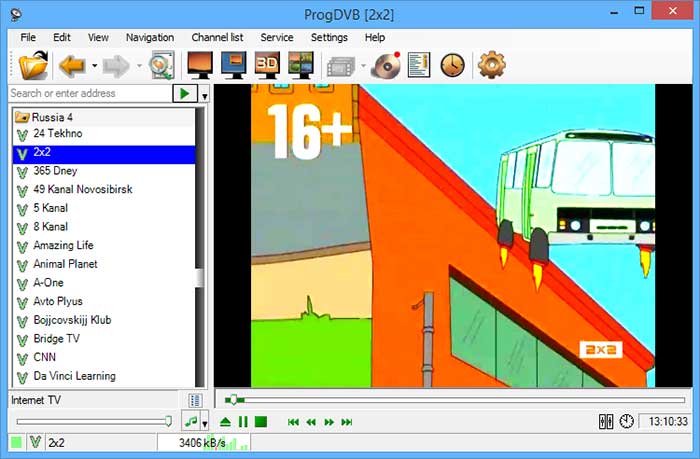Click the green play address button
This screenshot has height=459, width=700.
pos(185,94)
